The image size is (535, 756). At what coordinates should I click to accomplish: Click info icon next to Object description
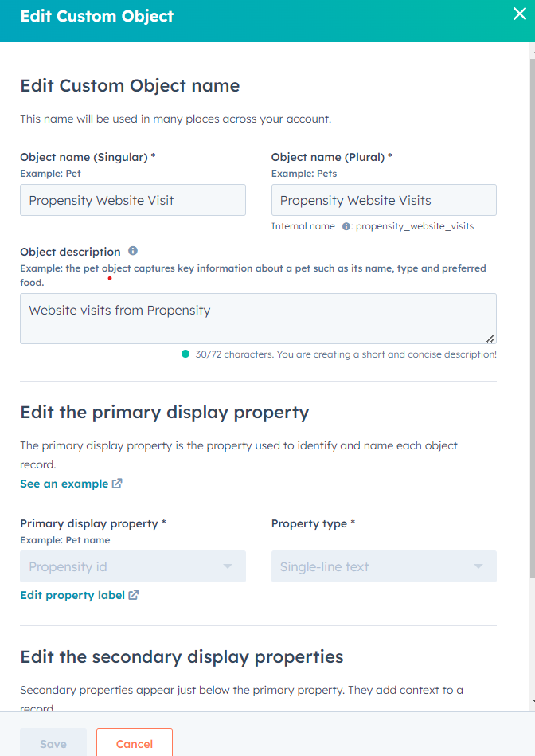click(x=133, y=251)
